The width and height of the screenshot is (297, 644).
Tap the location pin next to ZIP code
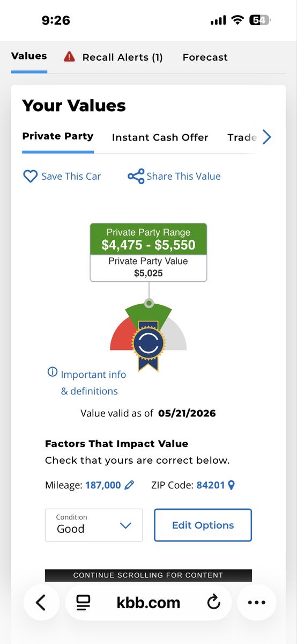232,485
